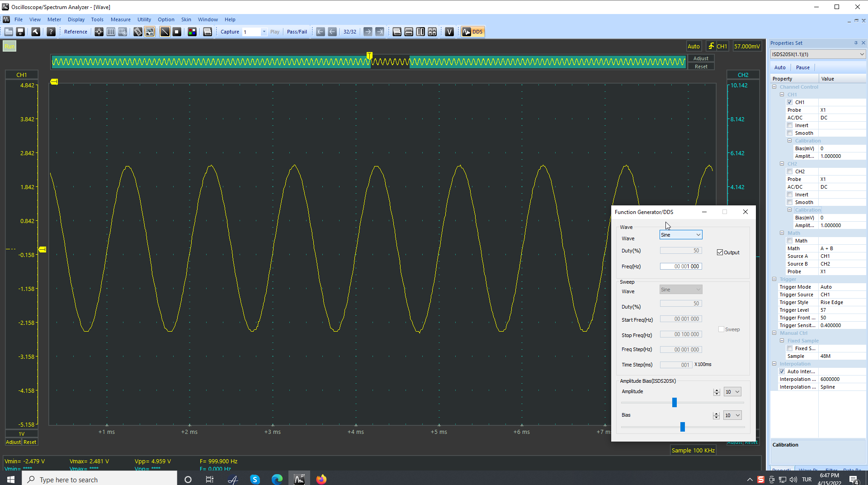Click the Bias slider handle
The height and width of the screenshot is (485, 868).
pyautogui.click(x=683, y=427)
